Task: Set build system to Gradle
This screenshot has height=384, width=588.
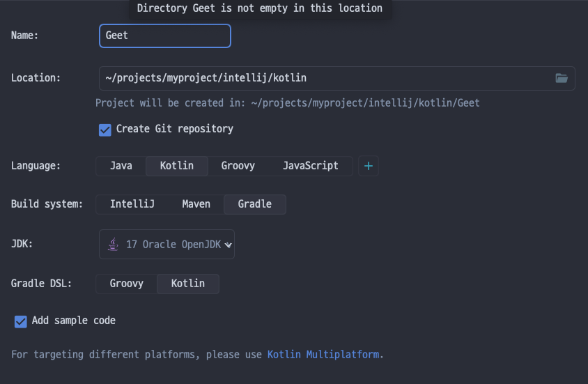Action: pyautogui.click(x=254, y=204)
